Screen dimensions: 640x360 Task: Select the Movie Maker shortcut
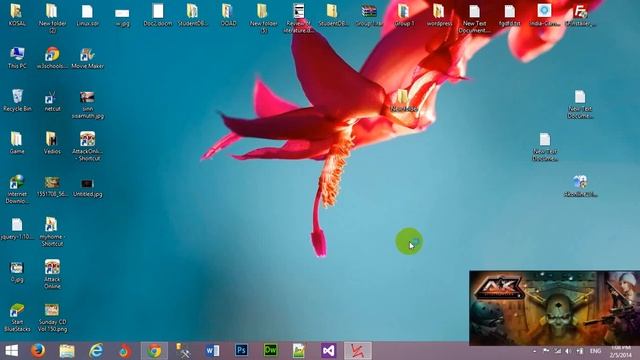(87, 58)
